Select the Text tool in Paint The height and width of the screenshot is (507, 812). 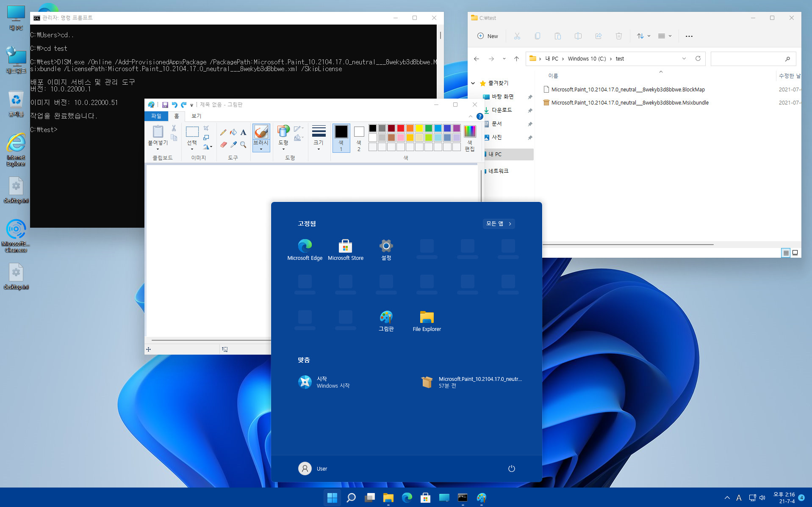click(x=243, y=132)
